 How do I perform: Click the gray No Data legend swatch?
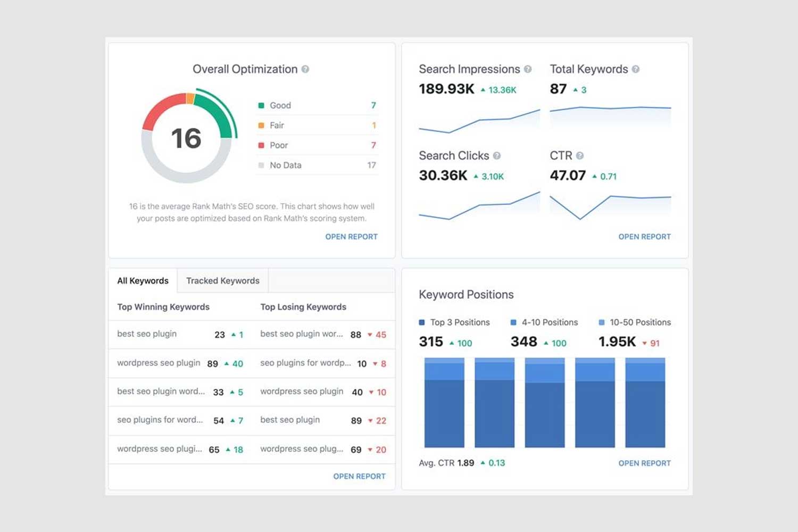click(x=261, y=165)
